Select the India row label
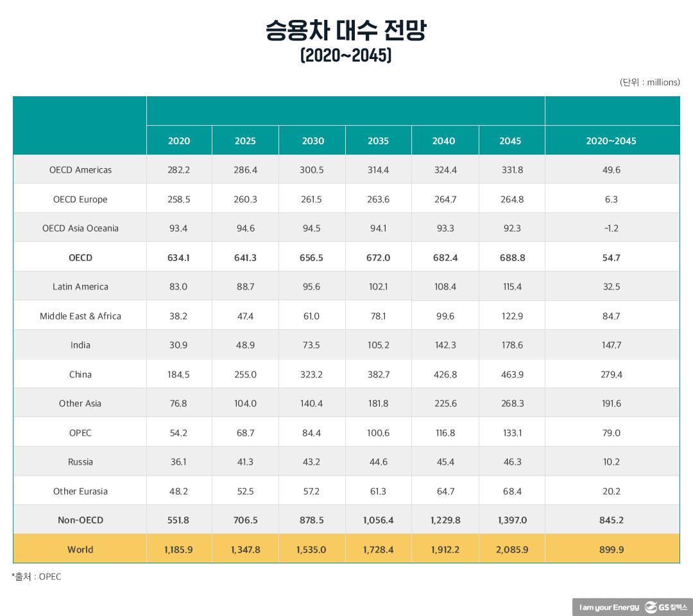 [80, 345]
